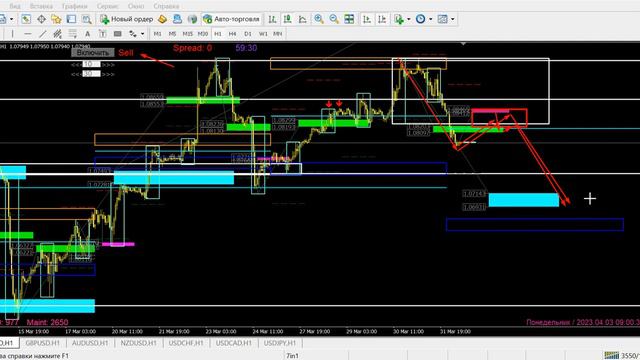Click the blue user account icon
Viewport: 640px width, 360px height.
click(177, 19)
